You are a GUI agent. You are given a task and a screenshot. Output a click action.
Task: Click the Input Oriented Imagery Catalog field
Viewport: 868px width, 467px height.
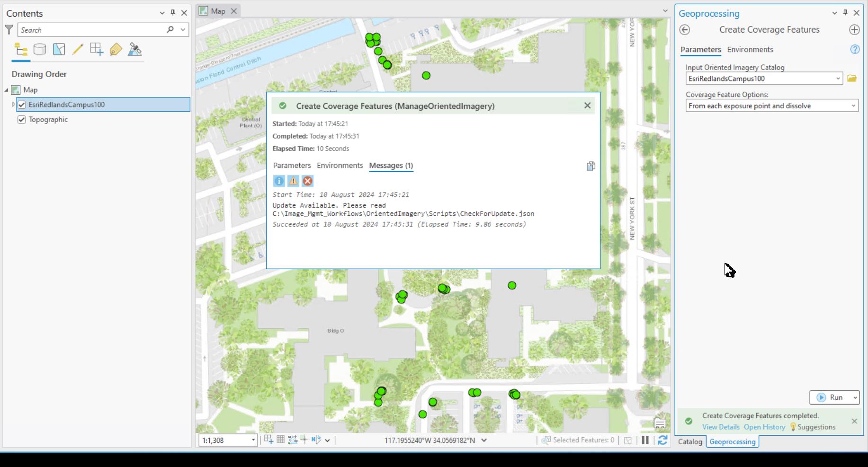click(758, 79)
